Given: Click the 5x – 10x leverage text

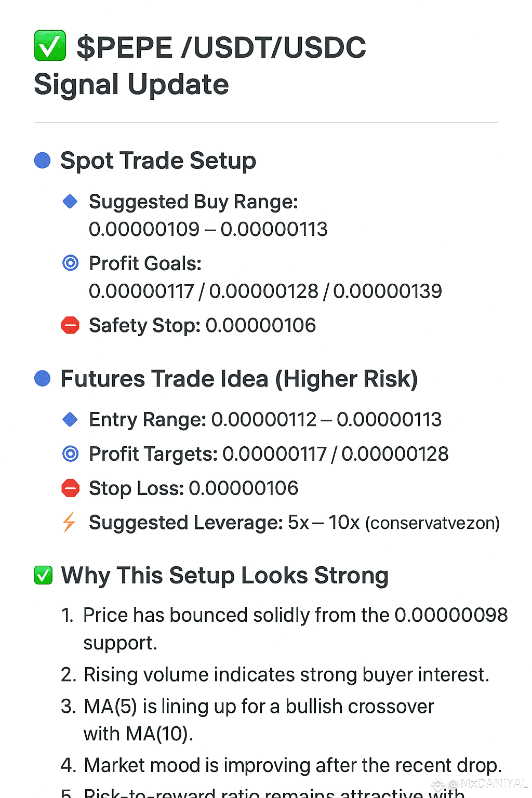Looking at the screenshot, I should (x=324, y=522).
